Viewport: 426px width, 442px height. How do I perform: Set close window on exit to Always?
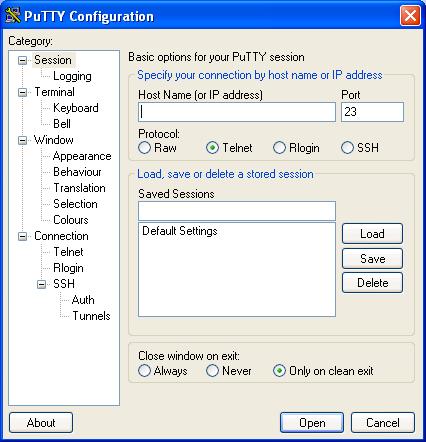pyautogui.click(x=144, y=371)
